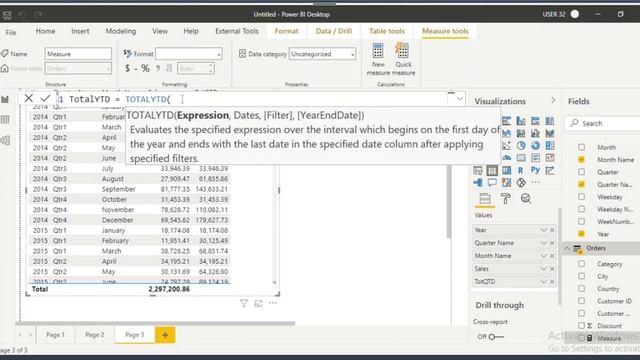640x360 pixels.
Task: Switch to Page 2 tab
Action: [x=95, y=335]
